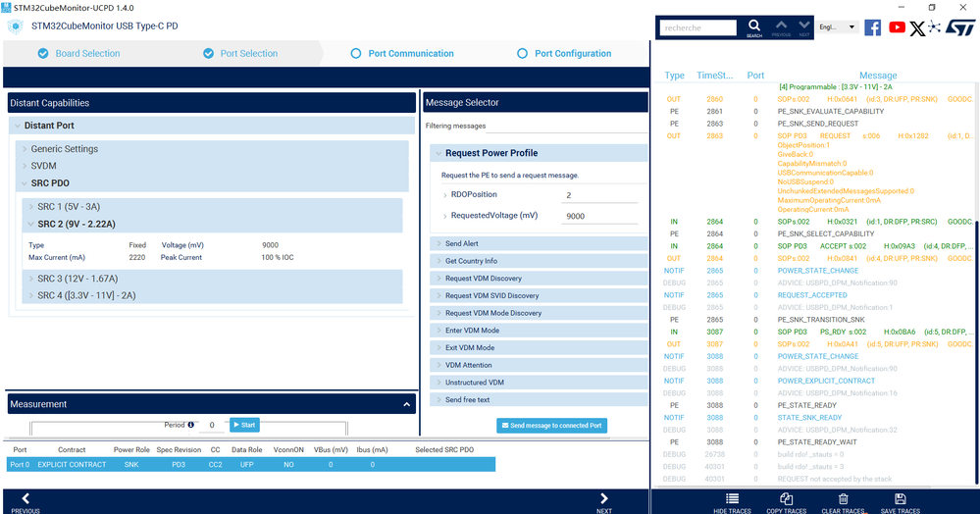Expand the RDOPosition parameter arrow
This screenshot has width=980, height=514.
click(445, 195)
